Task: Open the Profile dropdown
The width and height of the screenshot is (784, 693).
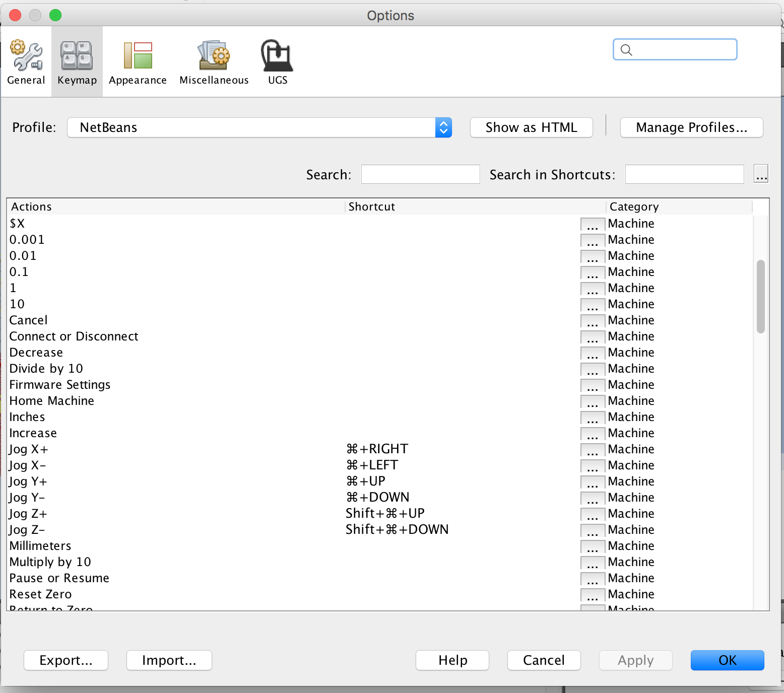Action: [442, 127]
